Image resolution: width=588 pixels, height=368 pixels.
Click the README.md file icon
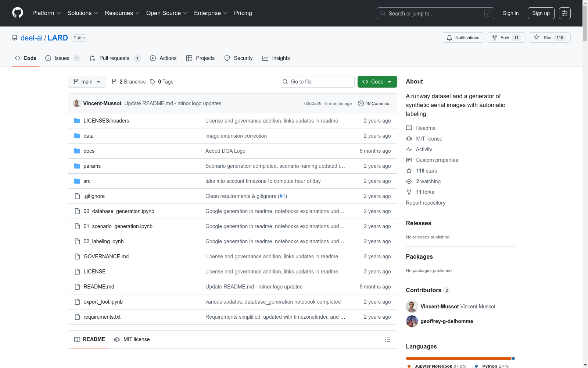pyautogui.click(x=77, y=287)
